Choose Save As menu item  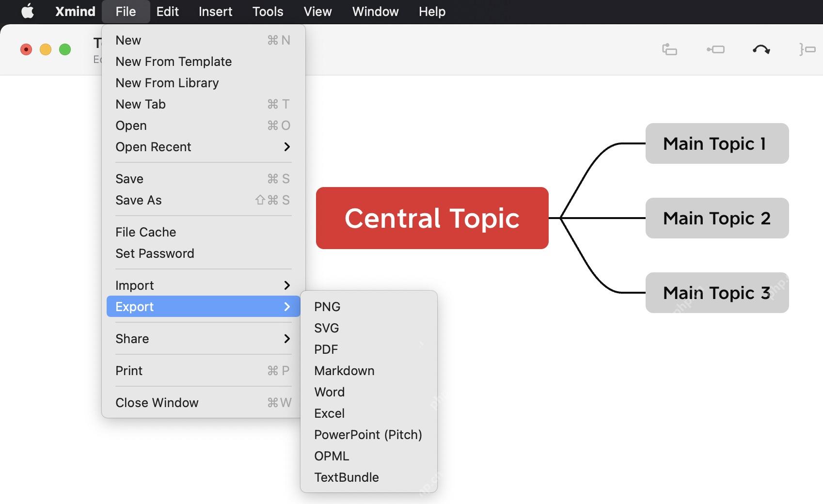click(204, 200)
